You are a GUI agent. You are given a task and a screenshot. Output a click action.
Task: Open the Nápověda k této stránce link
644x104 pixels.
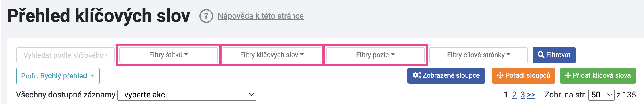pos(260,16)
